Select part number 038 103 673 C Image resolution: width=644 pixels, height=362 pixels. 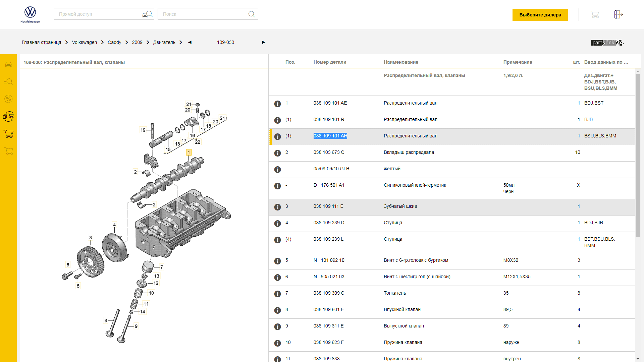(x=329, y=152)
